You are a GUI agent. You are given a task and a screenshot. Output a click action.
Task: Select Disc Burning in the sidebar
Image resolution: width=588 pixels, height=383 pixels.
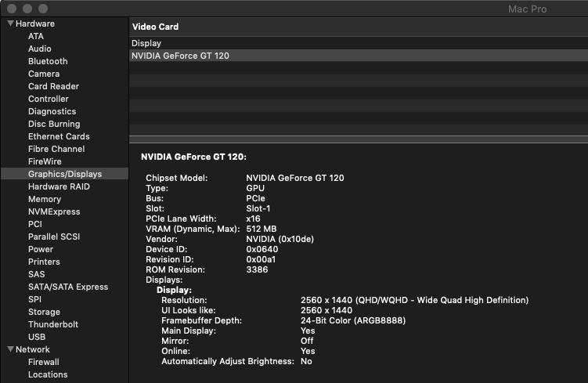54,124
